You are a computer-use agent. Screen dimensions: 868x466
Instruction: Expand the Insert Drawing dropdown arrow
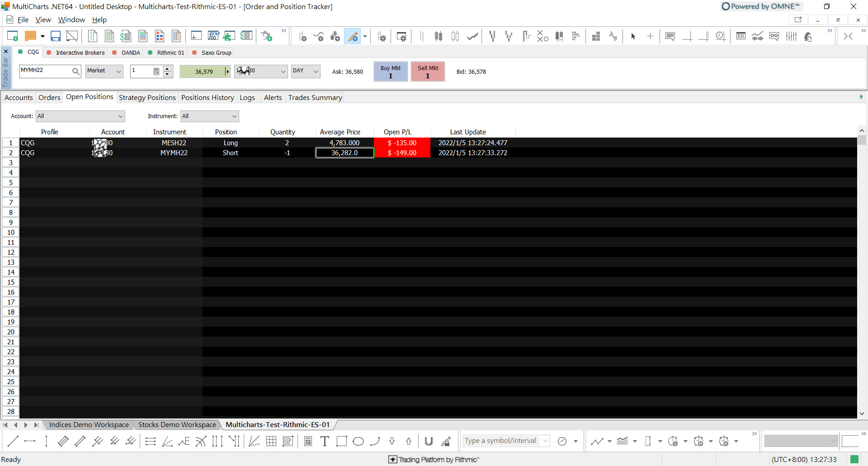(365, 36)
